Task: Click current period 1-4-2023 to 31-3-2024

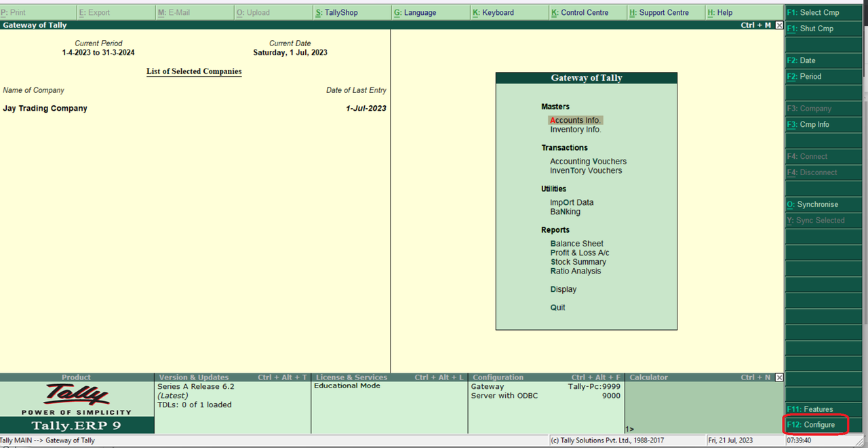Action: point(98,52)
